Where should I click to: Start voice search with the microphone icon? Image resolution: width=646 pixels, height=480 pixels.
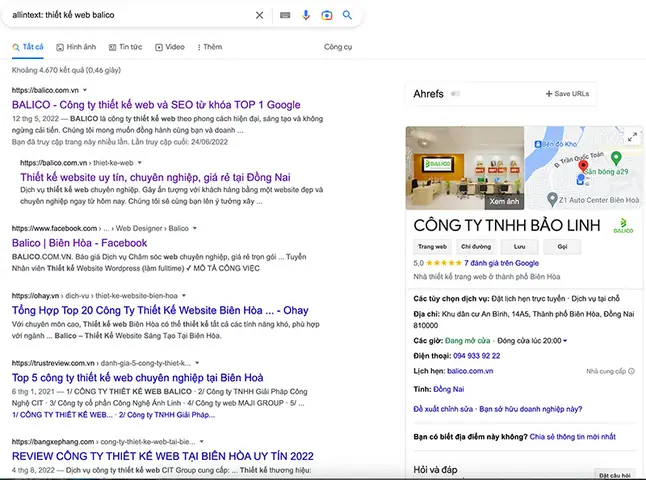(x=306, y=15)
